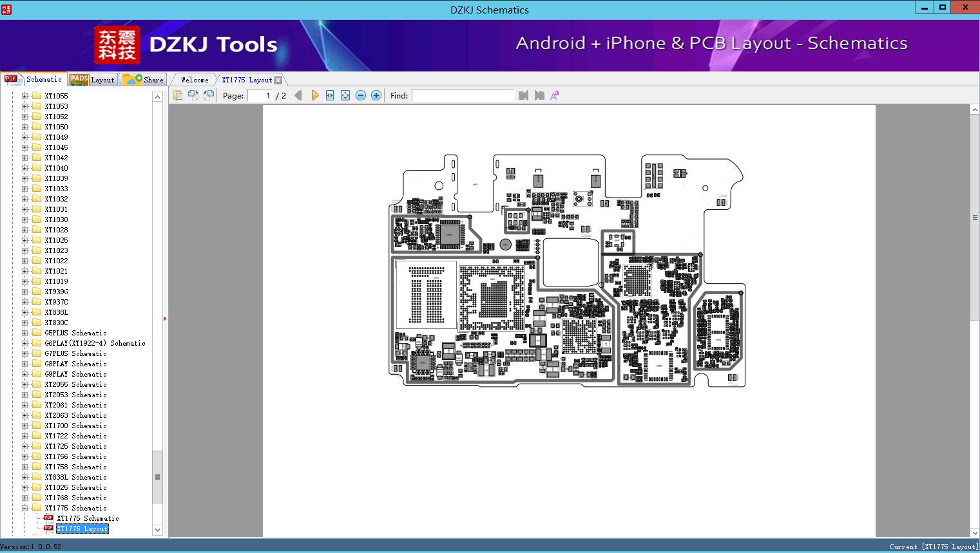Screen dimensions: 980x553
Task: Expand the XT2055 Schematic tree node
Action: tap(25, 384)
